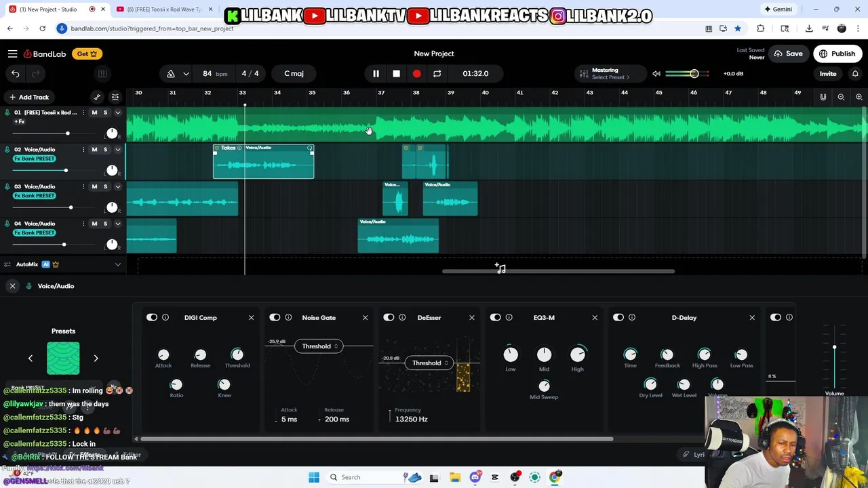Zoom in the timeline
The height and width of the screenshot is (488, 868).
point(859,97)
